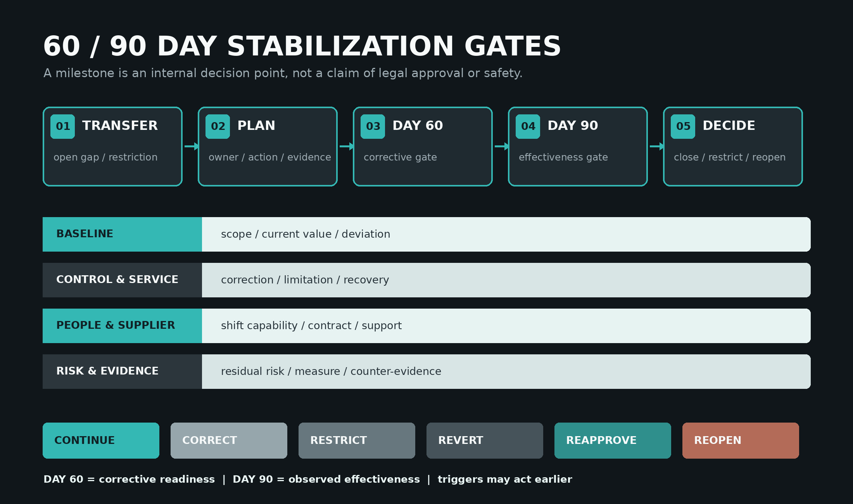Click the 02 step number badge
Image resolution: width=853 pixels, height=504 pixels.
tap(218, 126)
